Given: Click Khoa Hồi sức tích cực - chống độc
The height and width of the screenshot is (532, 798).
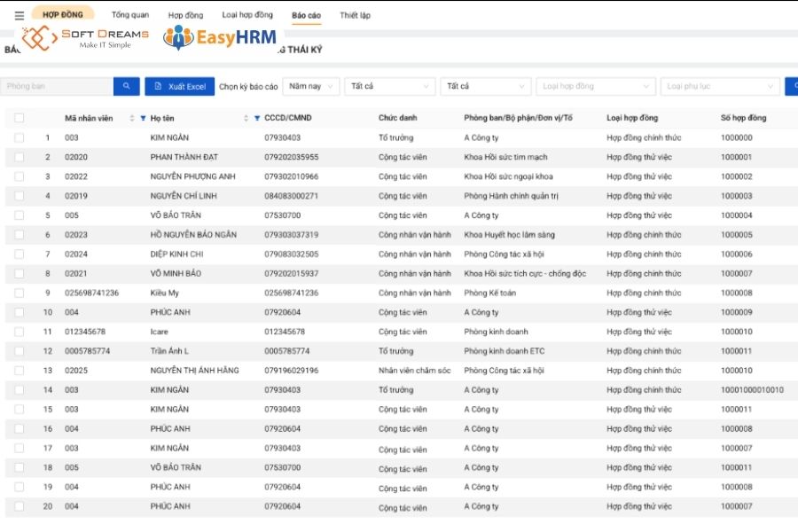Looking at the screenshot, I should pyautogui.click(x=525, y=273).
